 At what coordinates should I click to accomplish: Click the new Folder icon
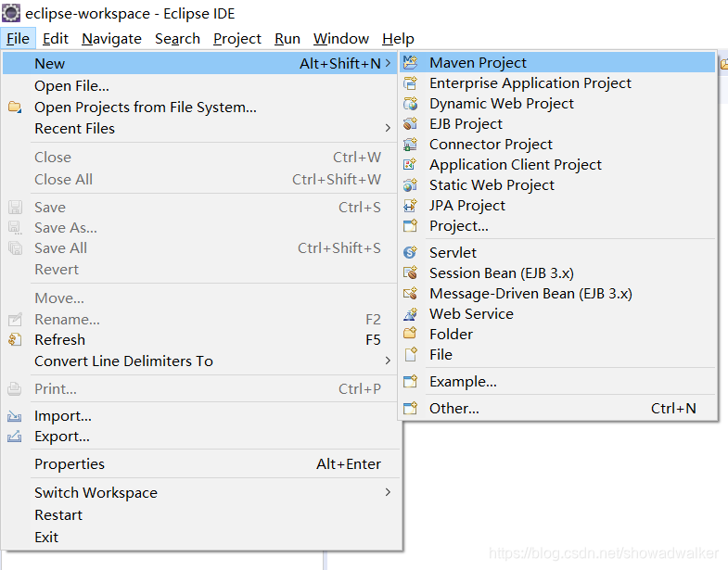pyautogui.click(x=411, y=334)
